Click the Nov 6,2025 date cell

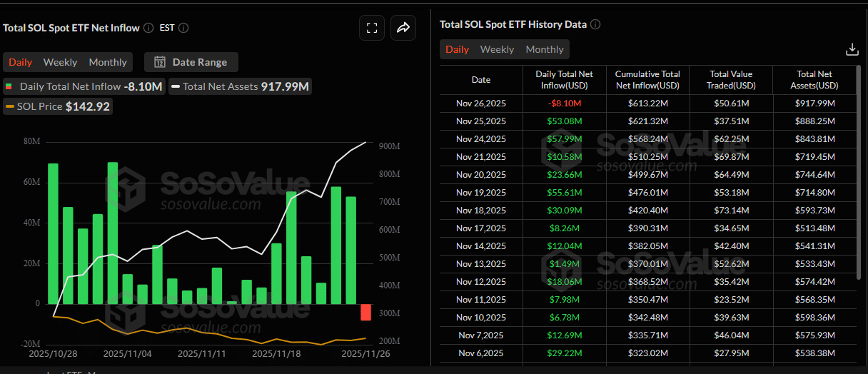481,353
